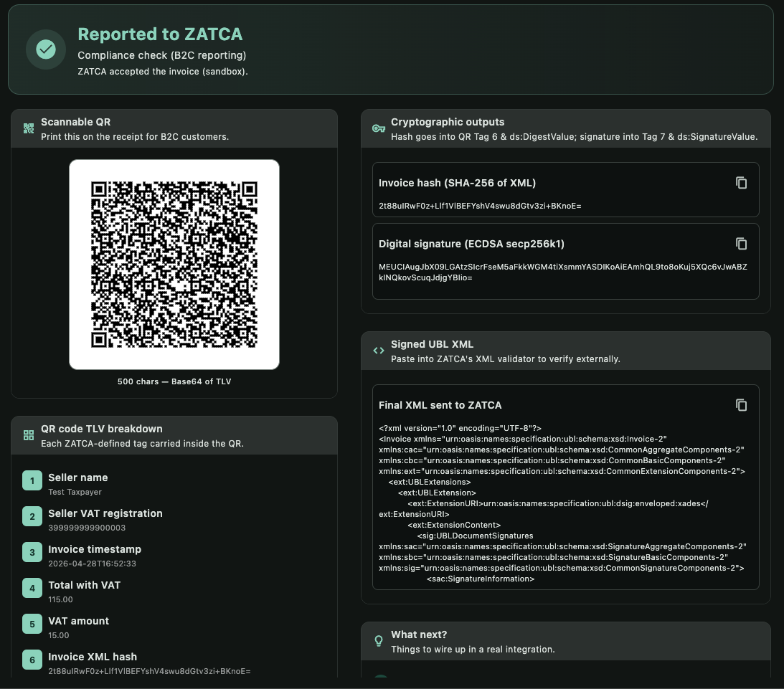This screenshot has width=784, height=689.
Task: Click the Compliance check (B2C reporting) text
Action: click(x=162, y=55)
